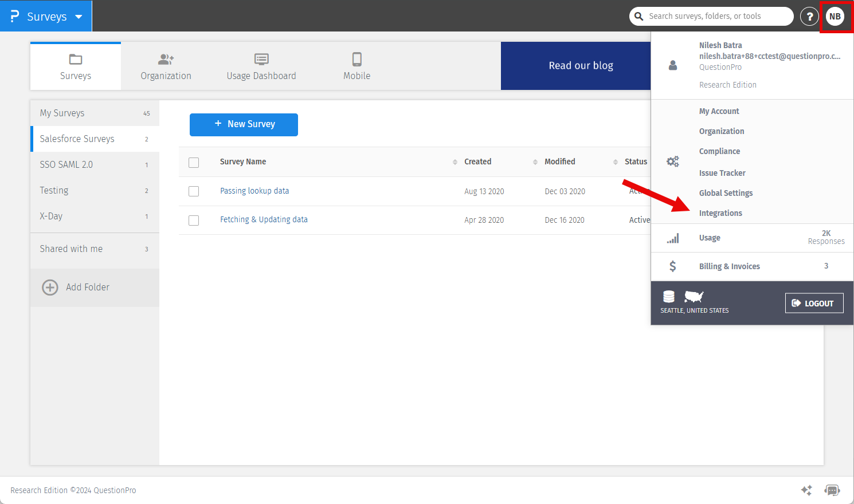Open Compliance from the profile menu
The height and width of the screenshot is (504, 854).
coord(719,151)
